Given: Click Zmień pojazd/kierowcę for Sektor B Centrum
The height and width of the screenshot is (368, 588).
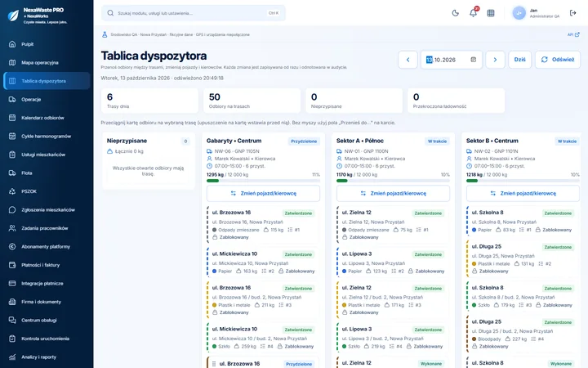Looking at the screenshot, I should pos(523,193).
